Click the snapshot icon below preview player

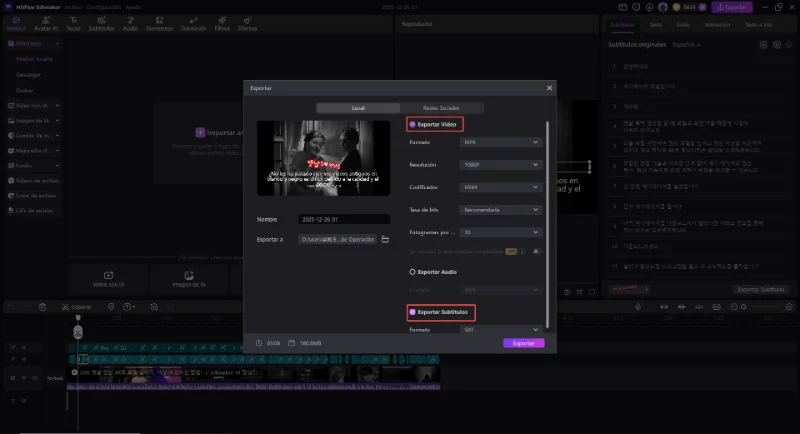567,292
